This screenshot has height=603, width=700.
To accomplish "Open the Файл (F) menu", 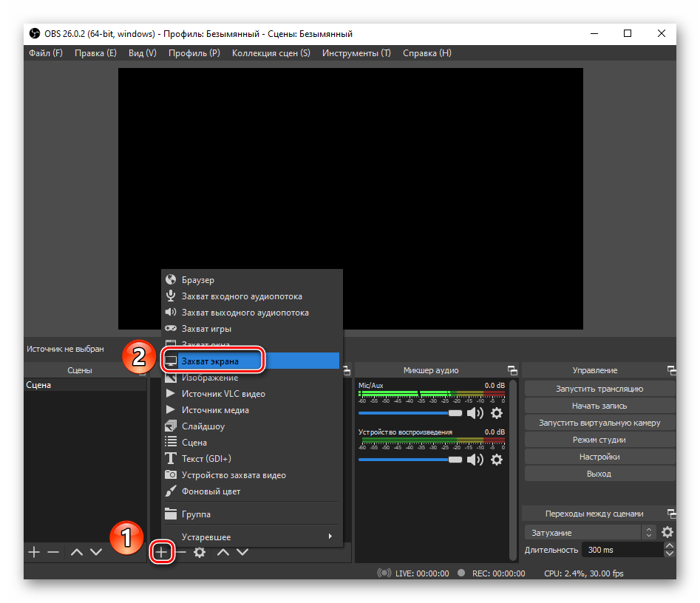I will (46, 52).
